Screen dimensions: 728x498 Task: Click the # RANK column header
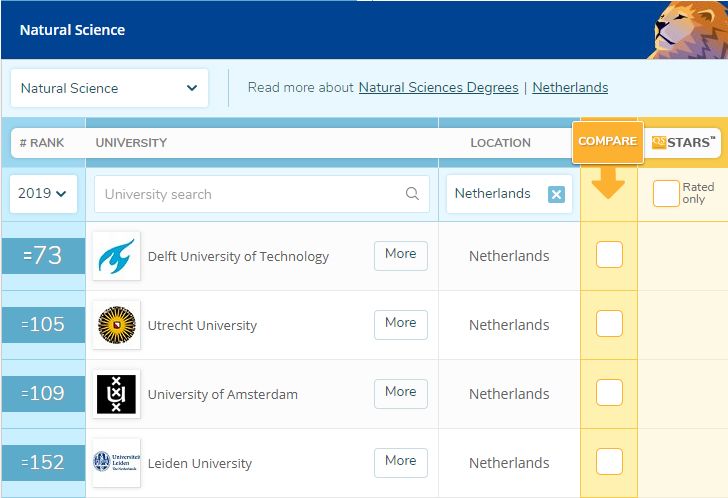[42, 142]
